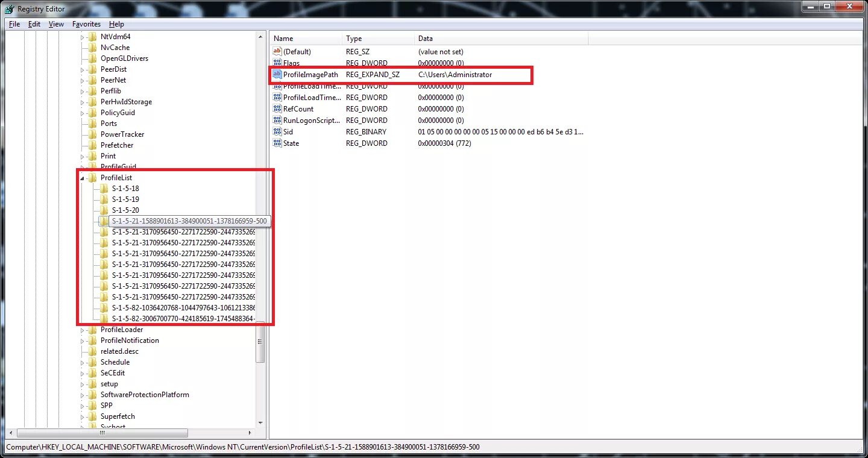Expand the Perflib key
This screenshot has height=458, width=868.
coord(83,91)
